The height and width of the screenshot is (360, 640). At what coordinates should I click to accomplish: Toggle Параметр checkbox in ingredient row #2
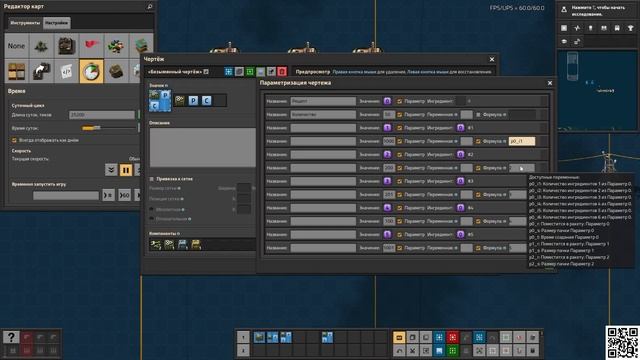click(x=399, y=155)
